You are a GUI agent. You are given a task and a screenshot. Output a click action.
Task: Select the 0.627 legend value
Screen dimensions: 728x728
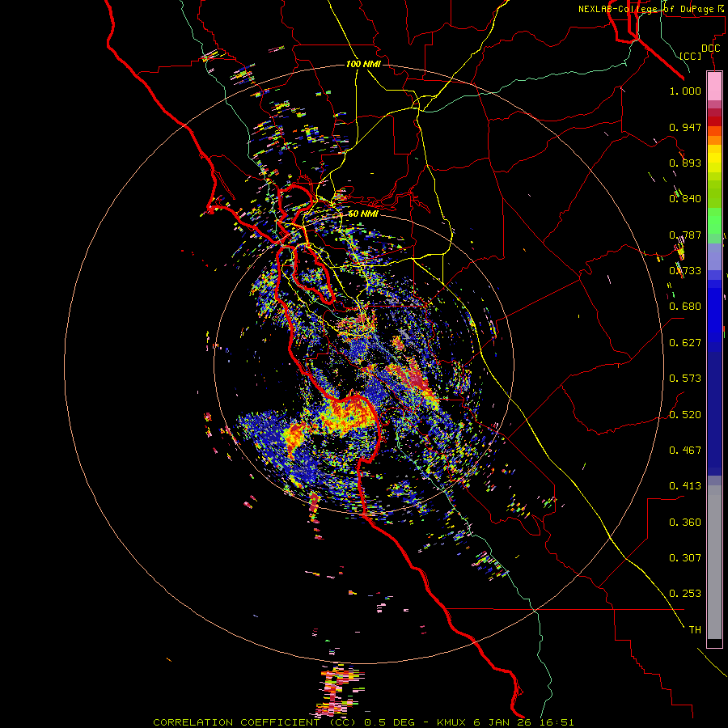(x=685, y=343)
